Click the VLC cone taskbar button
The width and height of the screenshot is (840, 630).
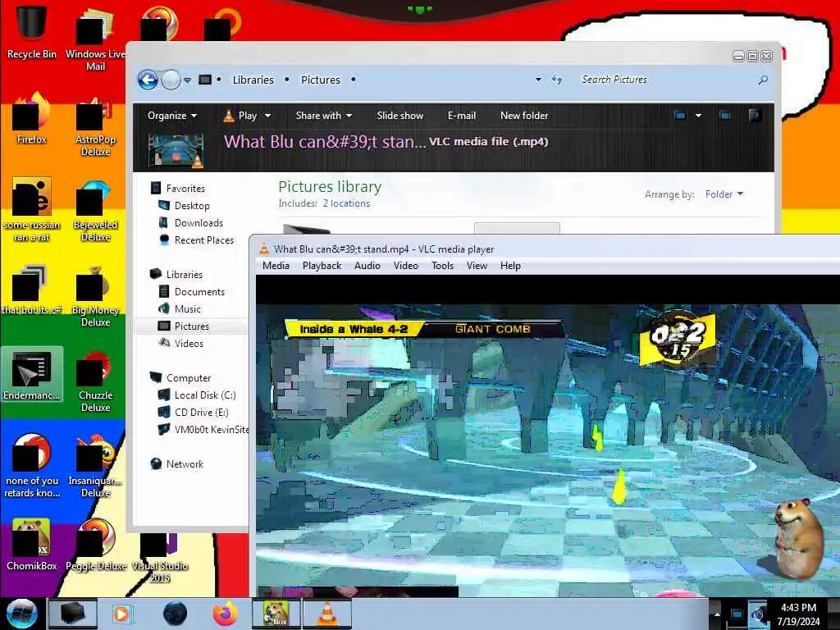point(327,614)
